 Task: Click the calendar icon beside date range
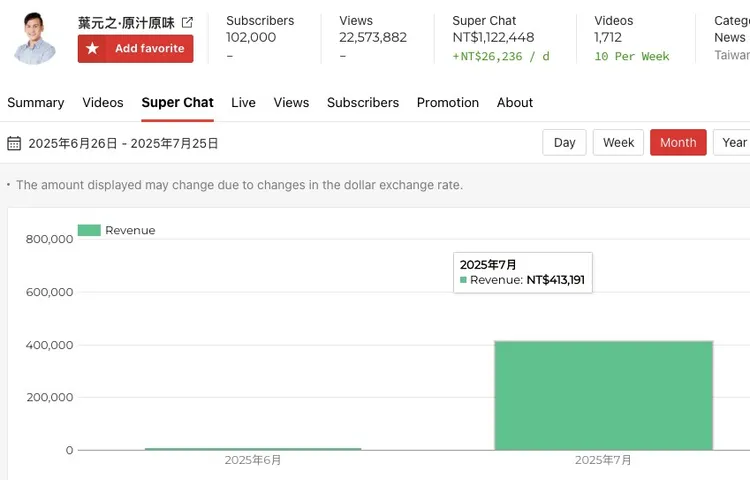coord(14,143)
